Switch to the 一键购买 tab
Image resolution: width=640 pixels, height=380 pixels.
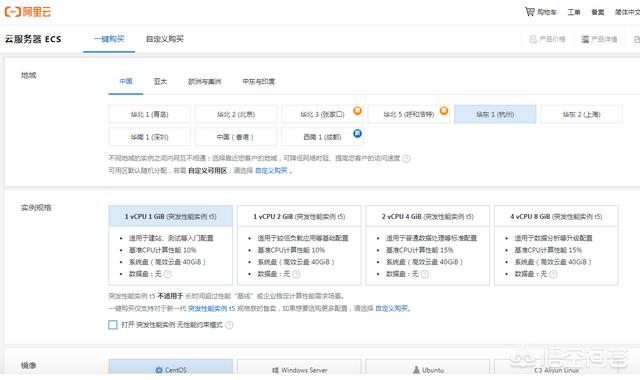(x=109, y=39)
